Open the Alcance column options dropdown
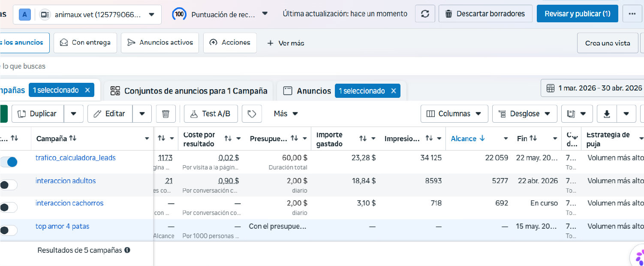Viewport: 644px width, 266px height. [506, 139]
